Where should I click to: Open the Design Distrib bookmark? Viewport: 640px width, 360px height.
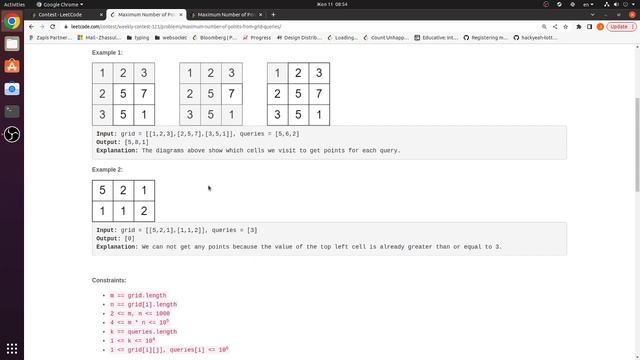tap(300, 38)
